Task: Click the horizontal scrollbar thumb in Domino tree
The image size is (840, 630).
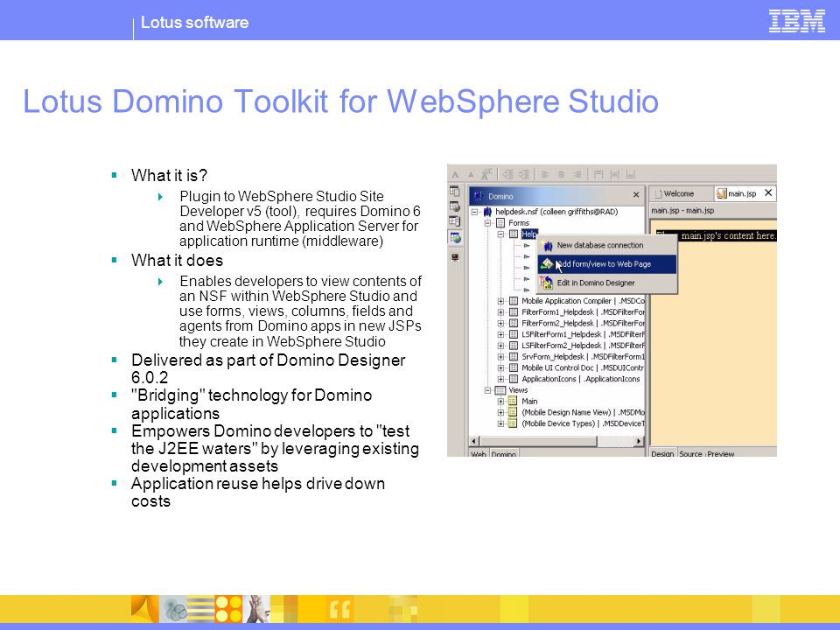Action: 538,441
